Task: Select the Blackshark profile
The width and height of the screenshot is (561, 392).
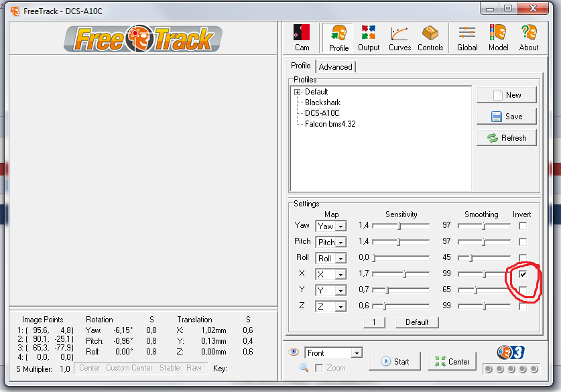Action: 322,103
